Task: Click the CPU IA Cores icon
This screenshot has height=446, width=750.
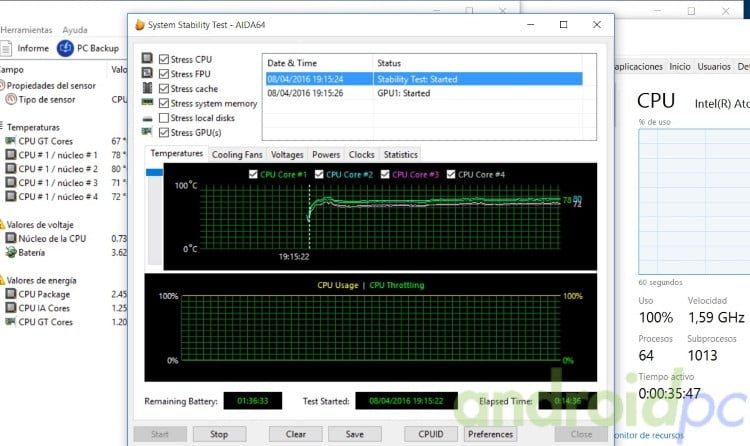Action: [x=10, y=308]
